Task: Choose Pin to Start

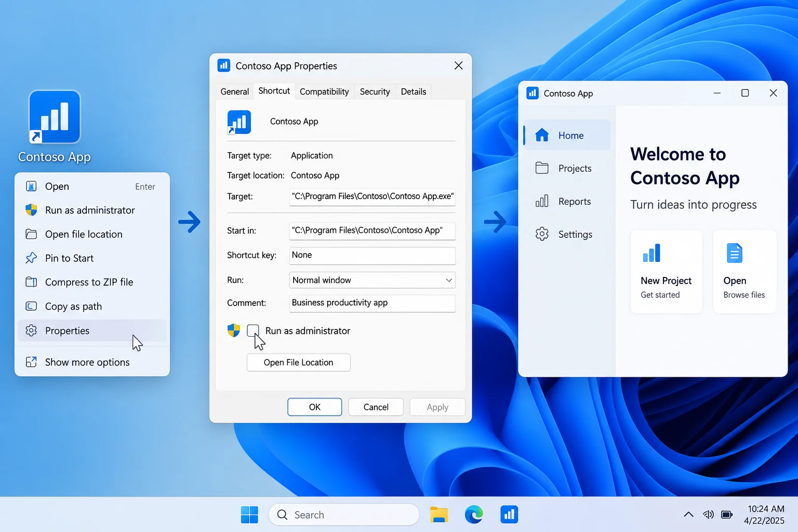Action: pyautogui.click(x=92, y=258)
